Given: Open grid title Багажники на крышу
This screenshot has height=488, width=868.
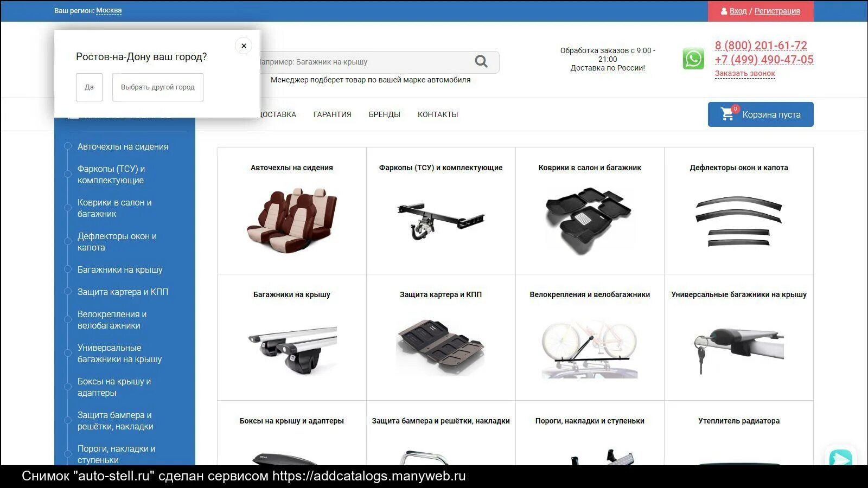Looking at the screenshot, I should (x=292, y=294).
